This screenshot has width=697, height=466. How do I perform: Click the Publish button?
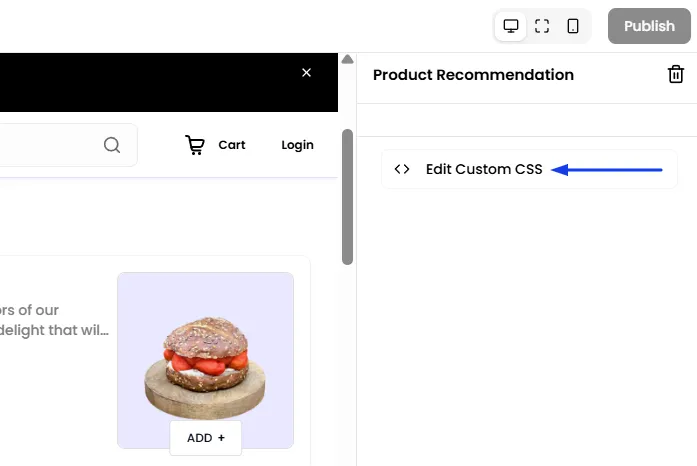tap(649, 26)
